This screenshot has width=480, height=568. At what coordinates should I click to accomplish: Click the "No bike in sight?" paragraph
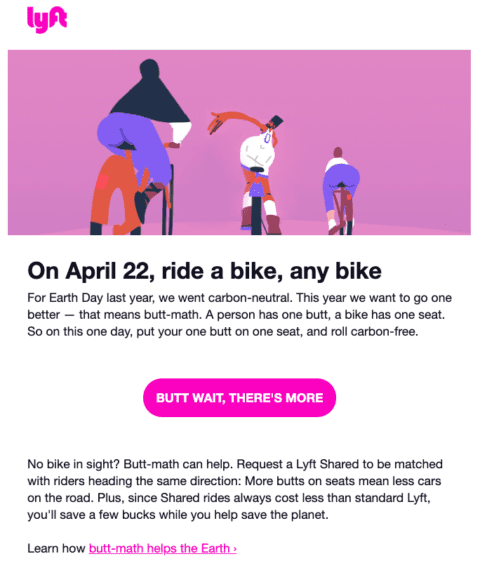point(235,489)
